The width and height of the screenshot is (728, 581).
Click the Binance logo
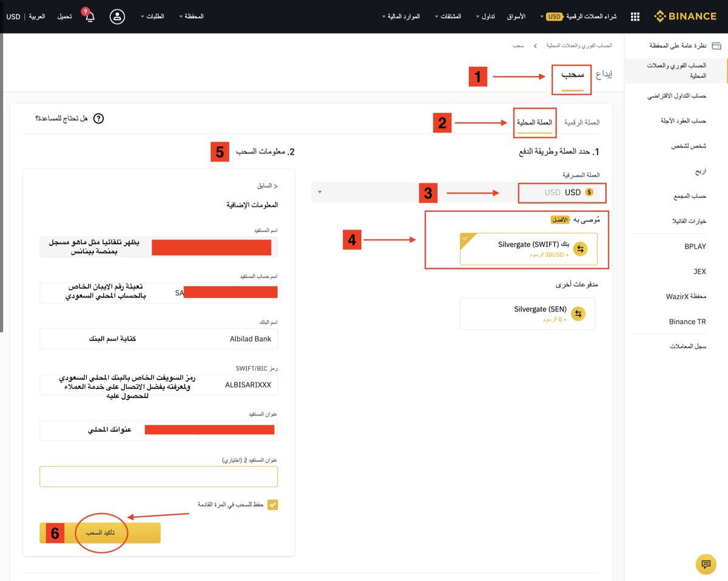(x=686, y=16)
